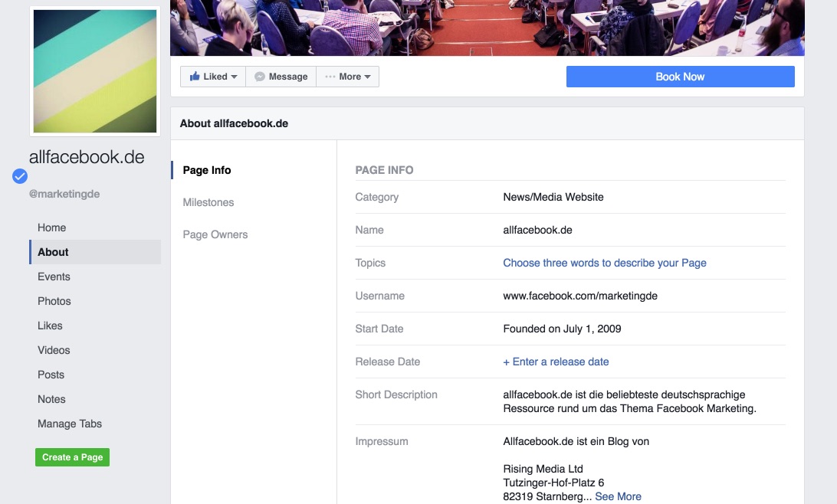
Task: Click Choose three words to describe your Page
Action: (604, 263)
